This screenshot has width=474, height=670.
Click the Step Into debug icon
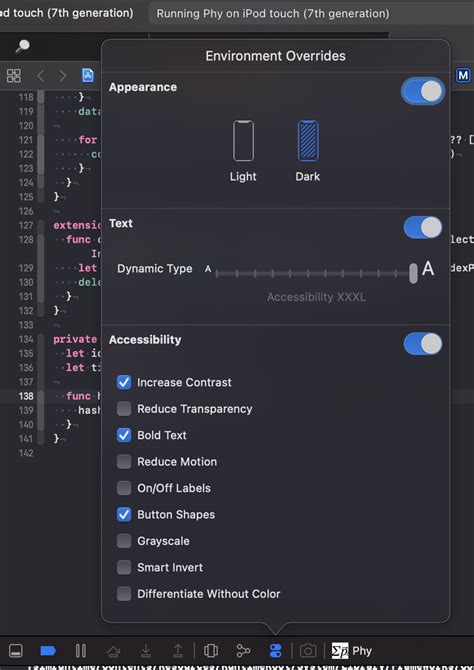click(x=146, y=651)
